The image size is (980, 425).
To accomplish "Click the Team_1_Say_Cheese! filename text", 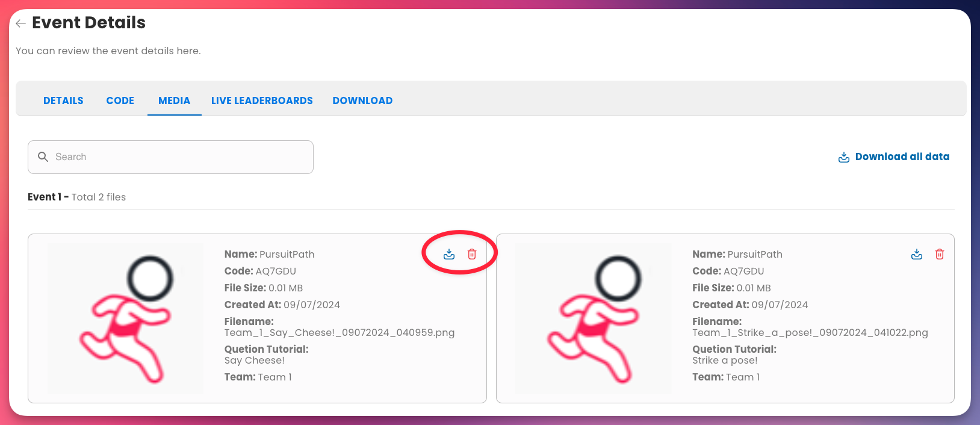I will [x=340, y=333].
